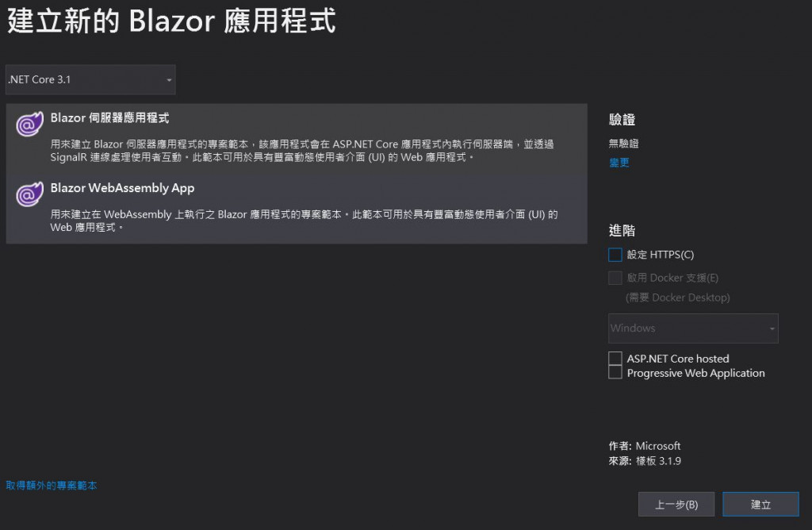
Task: Click the 建立新的 Blazor 應用程式 title
Action: coord(171,21)
